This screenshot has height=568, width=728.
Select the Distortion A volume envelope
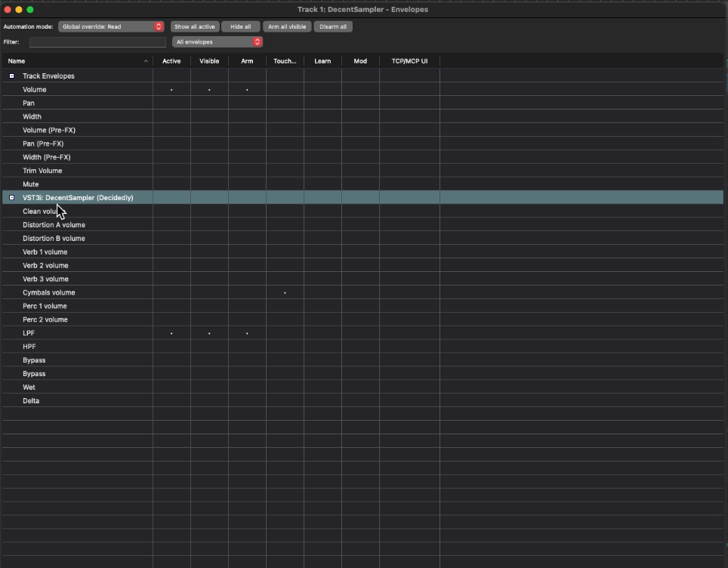pos(76,224)
